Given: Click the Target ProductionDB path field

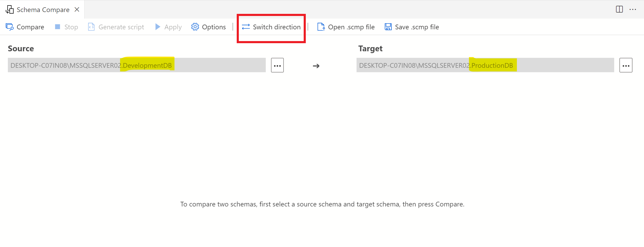Looking at the screenshot, I should pyautogui.click(x=485, y=65).
